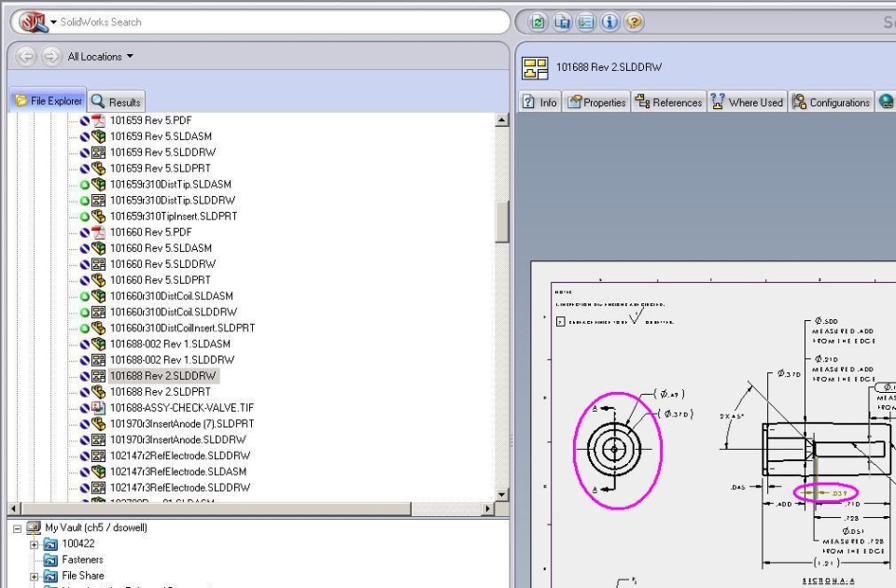Click drawing icon of 101970r3InsertAnode.SLDDRW

[99, 441]
